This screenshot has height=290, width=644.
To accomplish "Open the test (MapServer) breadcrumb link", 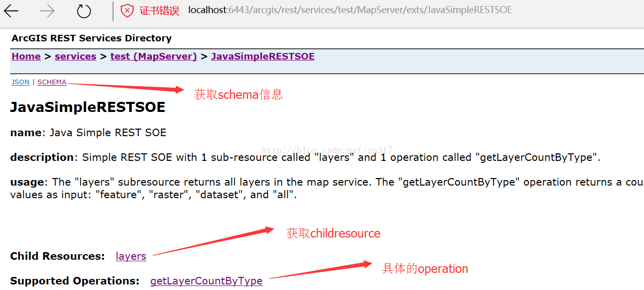I will point(153,56).
